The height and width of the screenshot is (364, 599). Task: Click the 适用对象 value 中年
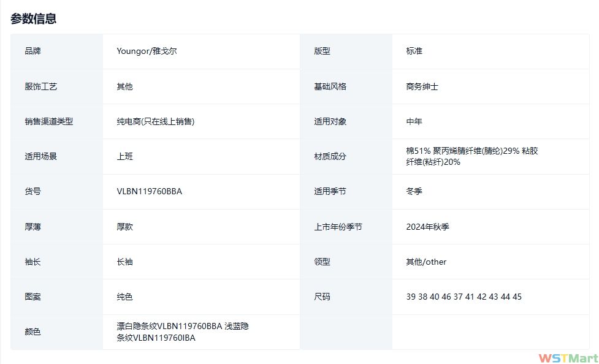tap(414, 121)
